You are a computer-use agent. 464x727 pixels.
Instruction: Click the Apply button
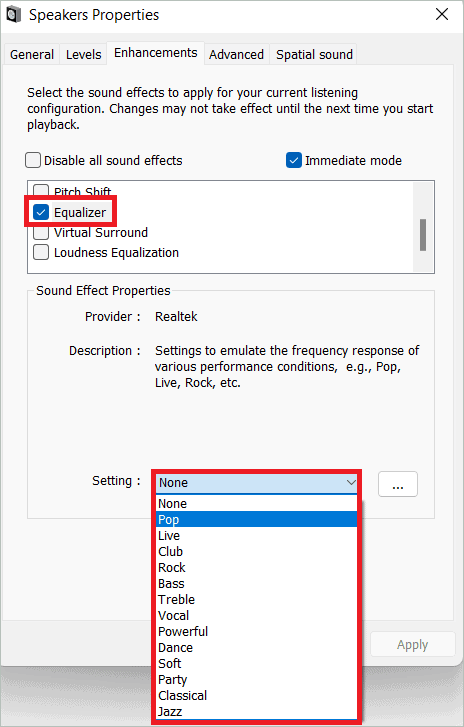[413, 644]
